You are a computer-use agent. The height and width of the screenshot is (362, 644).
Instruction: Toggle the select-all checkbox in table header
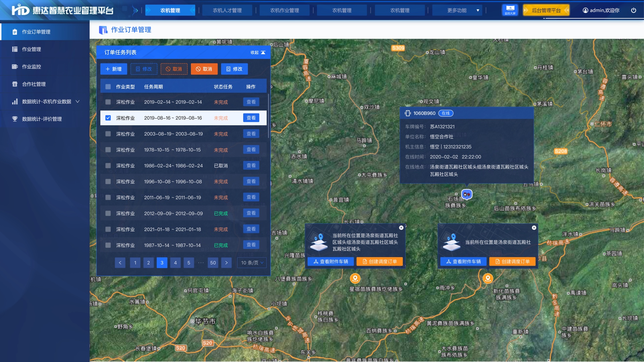click(x=108, y=87)
